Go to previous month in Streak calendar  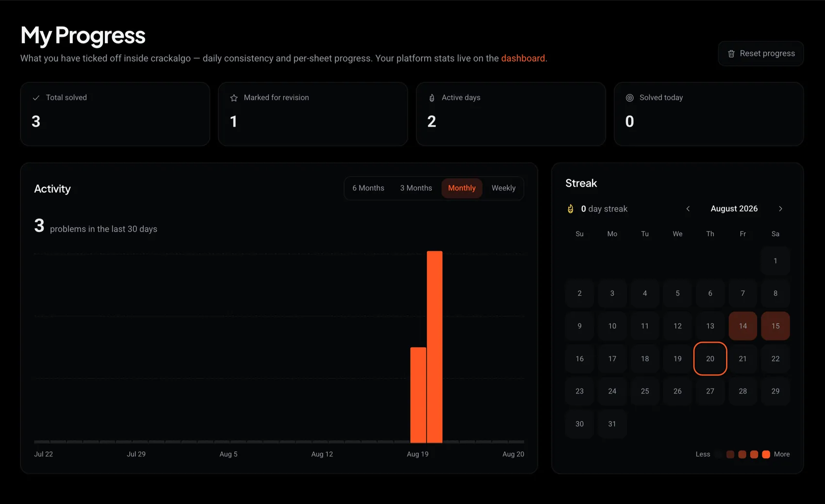click(x=688, y=209)
